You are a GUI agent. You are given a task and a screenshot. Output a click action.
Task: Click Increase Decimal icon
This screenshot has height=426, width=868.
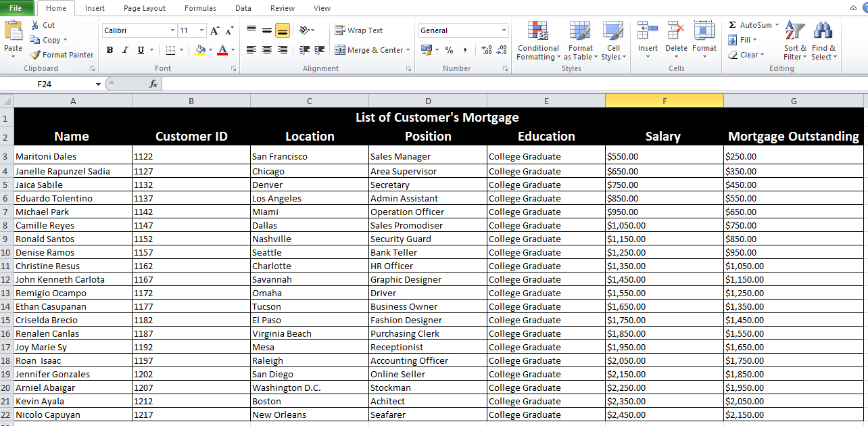(x=487, y=50)
